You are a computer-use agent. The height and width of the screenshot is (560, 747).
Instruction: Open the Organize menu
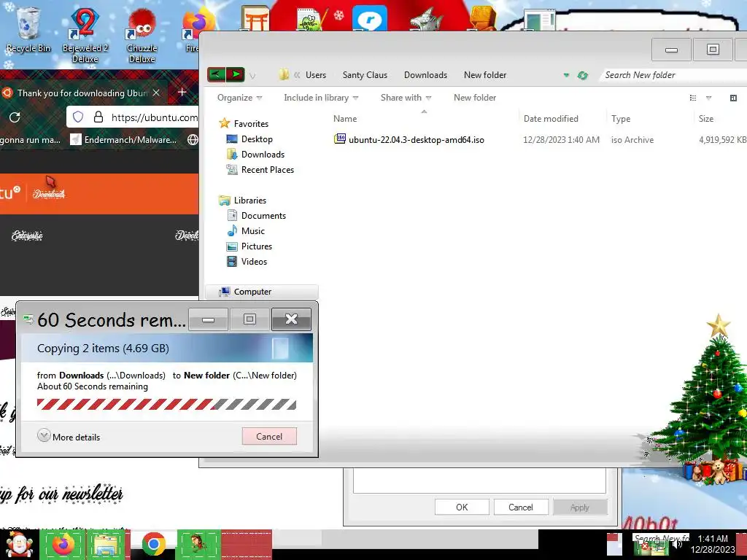[239, 98]
